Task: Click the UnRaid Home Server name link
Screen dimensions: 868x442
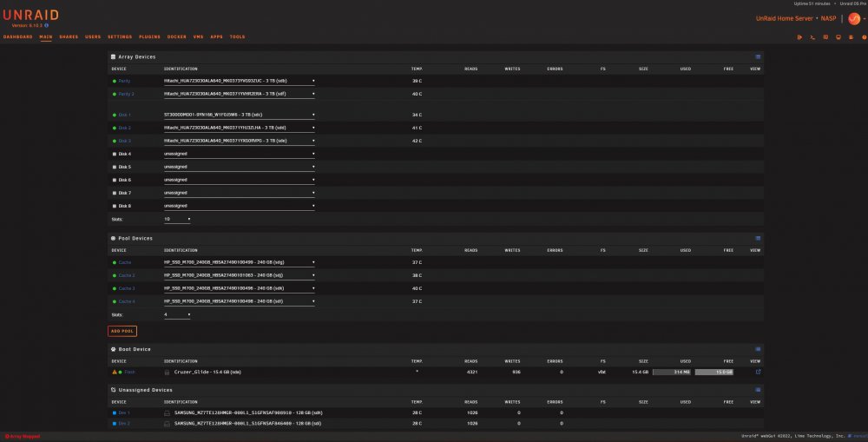Action: (x=784, y=18)
